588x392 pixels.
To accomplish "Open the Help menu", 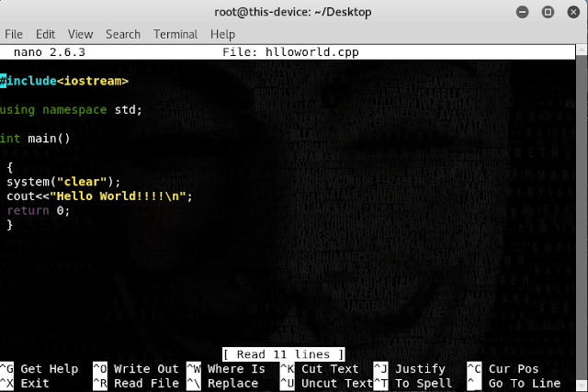I will [x=222, y=35].
